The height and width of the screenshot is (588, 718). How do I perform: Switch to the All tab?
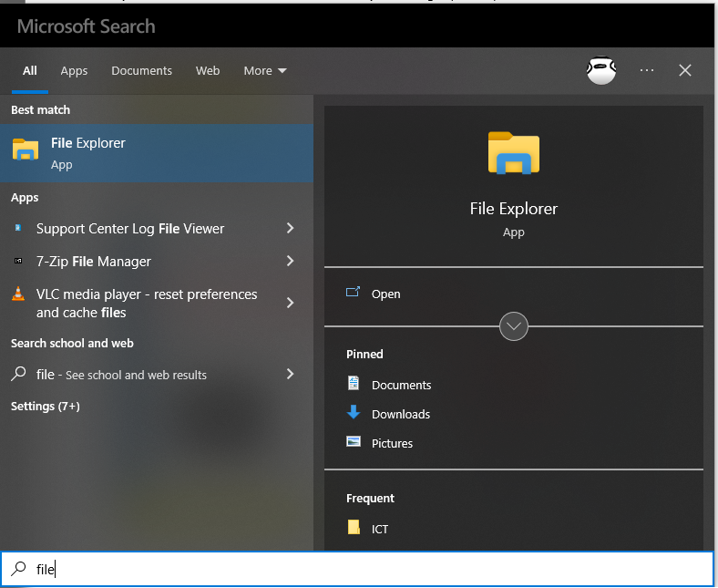coord(30,70)
